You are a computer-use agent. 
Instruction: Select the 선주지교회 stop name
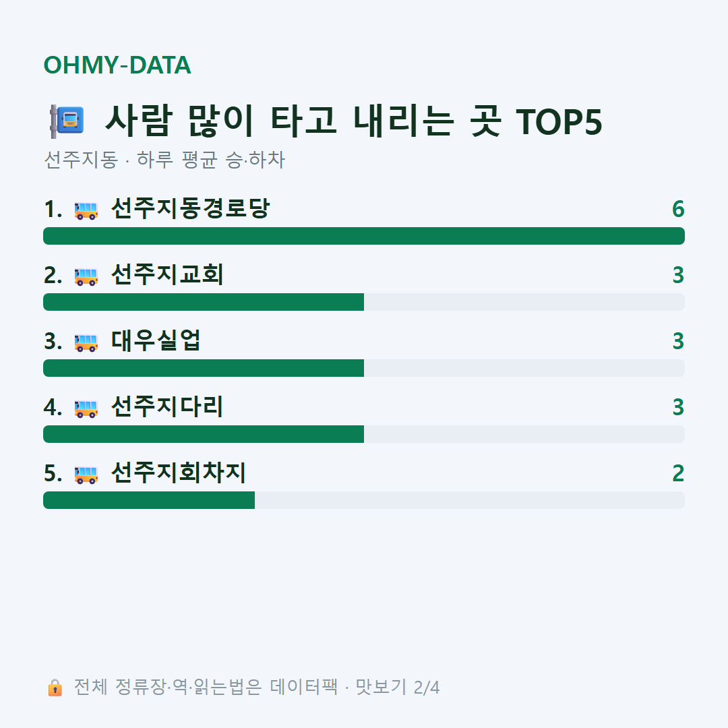click(168, 274)
